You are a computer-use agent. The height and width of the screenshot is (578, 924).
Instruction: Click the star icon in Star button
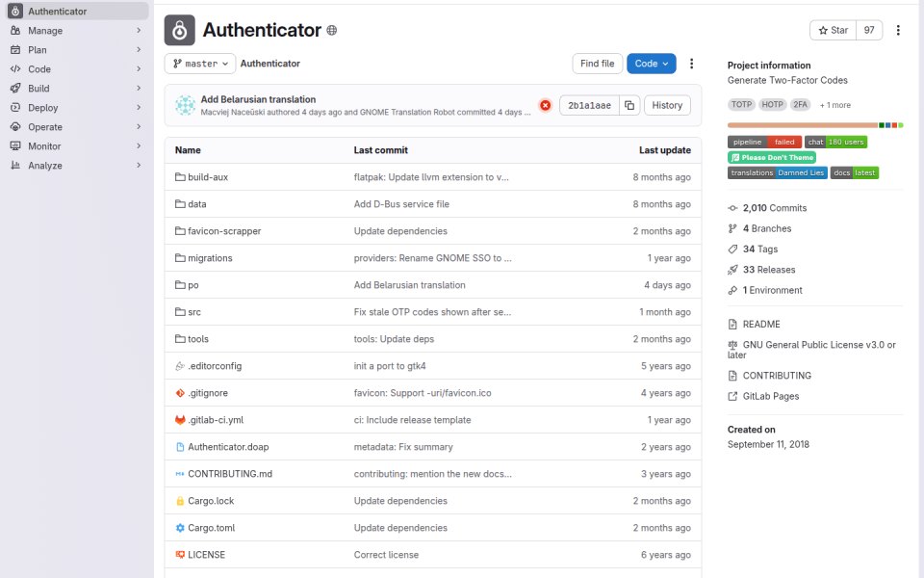point(823,30)
